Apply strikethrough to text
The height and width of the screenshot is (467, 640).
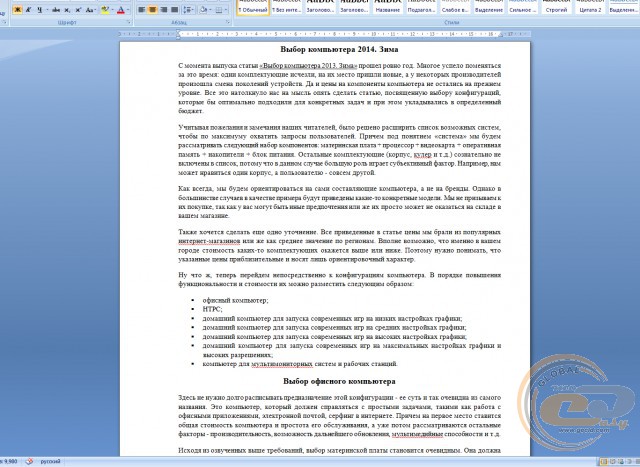coord(56,9)
